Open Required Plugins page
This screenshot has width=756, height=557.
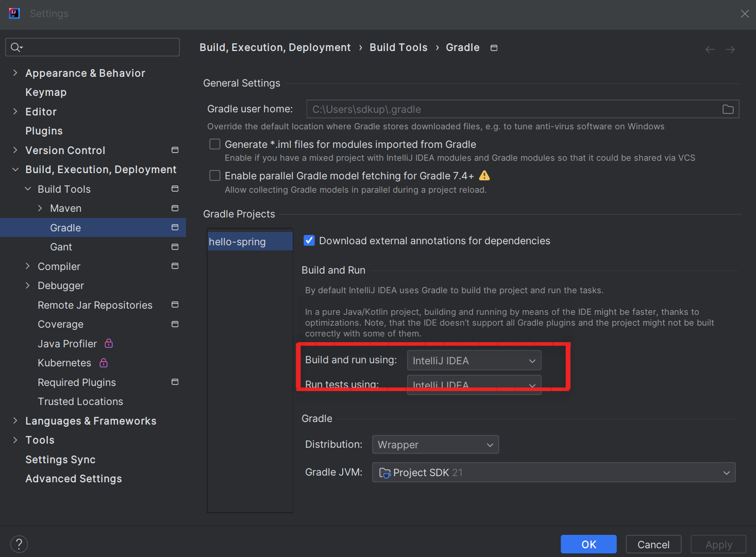(77, 382)
